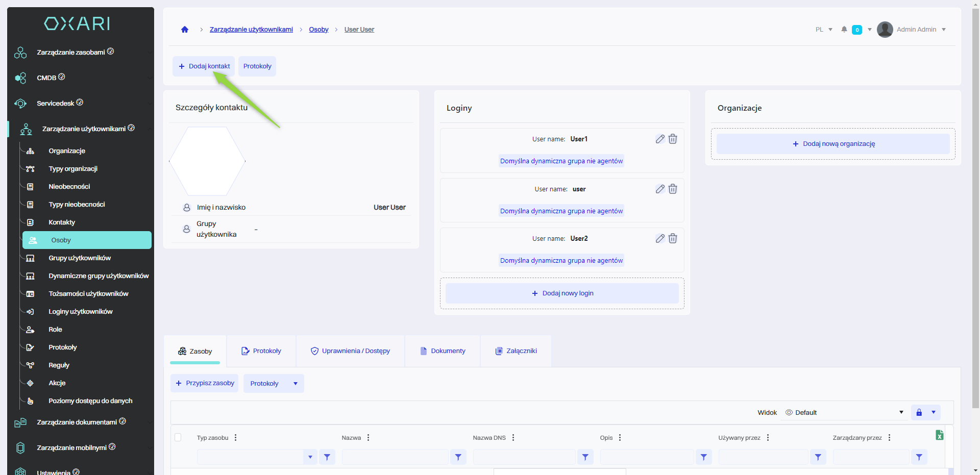The image size is (980, 475).
Task: Delete the 'user' login entry
Action: [673, 189]
